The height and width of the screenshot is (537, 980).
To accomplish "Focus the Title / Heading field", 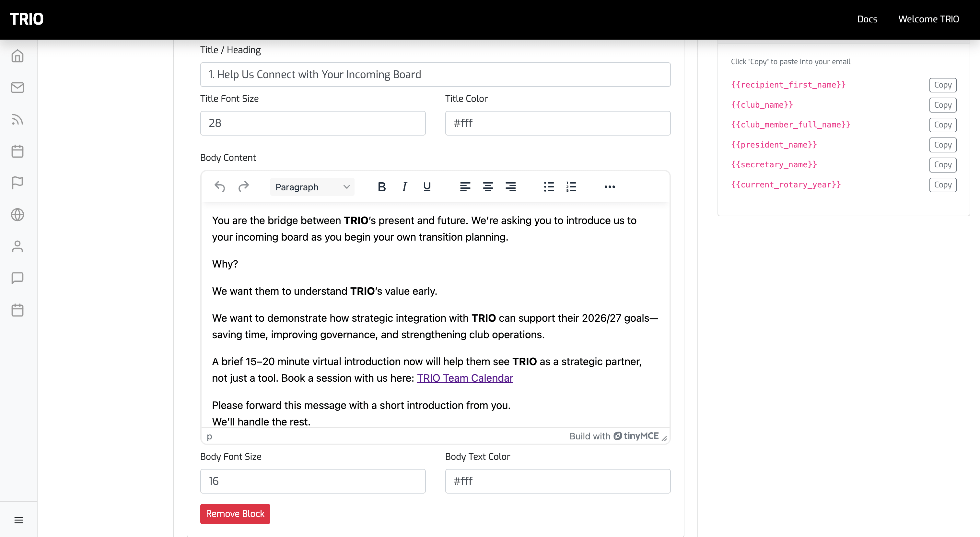I will pyautogui.click(x=435, y=75).
